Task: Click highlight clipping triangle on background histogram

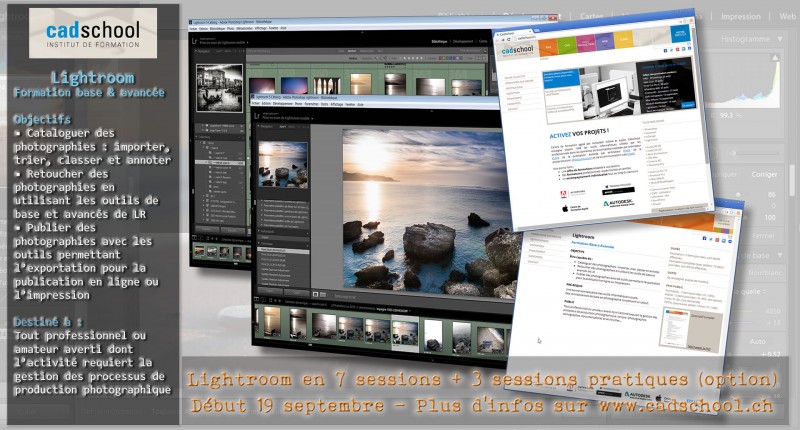Action: (775, 58)
